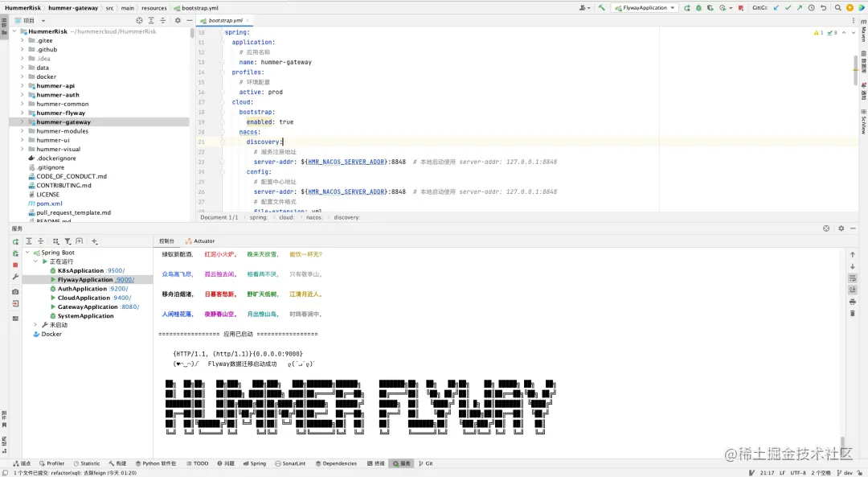Open the SonarLint tool window
The image size is (868, 477).
click(290, 463)
